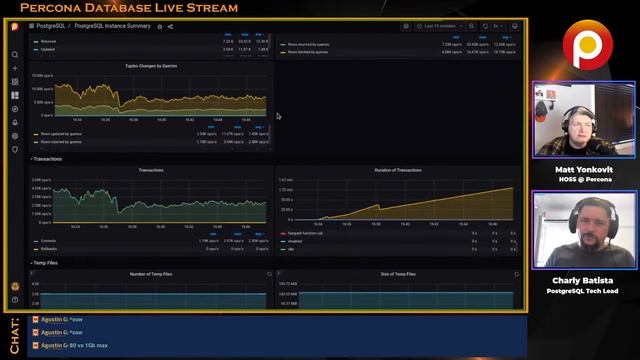Click the zoom out time range icon
This screenshot has width=640, height=360.
471,26
